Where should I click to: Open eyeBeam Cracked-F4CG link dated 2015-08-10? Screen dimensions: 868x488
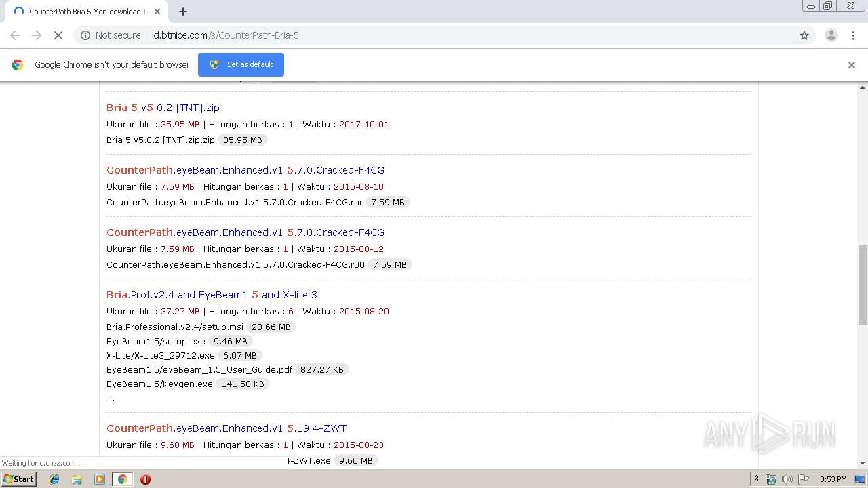pos(245,170)
